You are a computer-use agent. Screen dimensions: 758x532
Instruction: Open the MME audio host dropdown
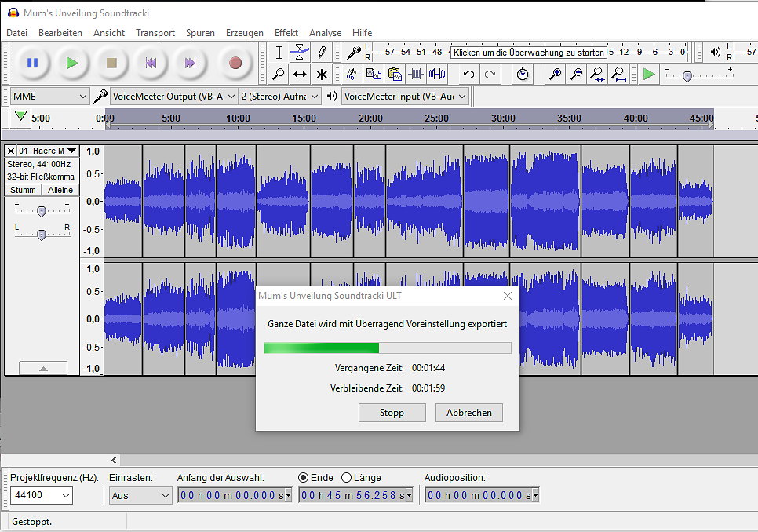point(50,96)
